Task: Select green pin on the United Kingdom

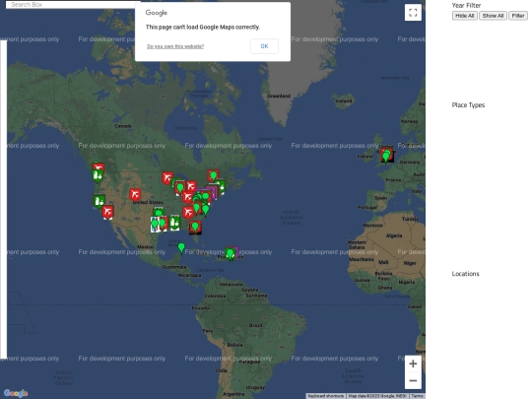Action: coord(386,156)
